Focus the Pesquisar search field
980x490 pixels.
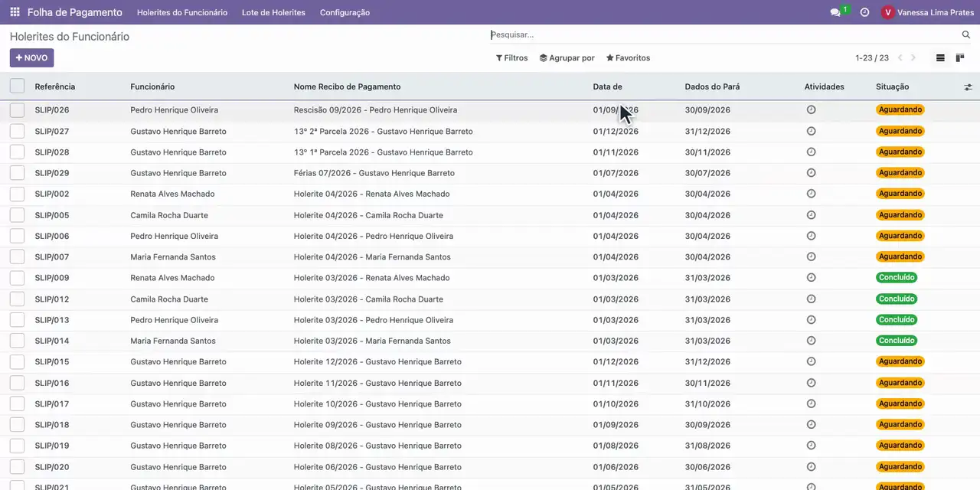click(x=724, y=34)
